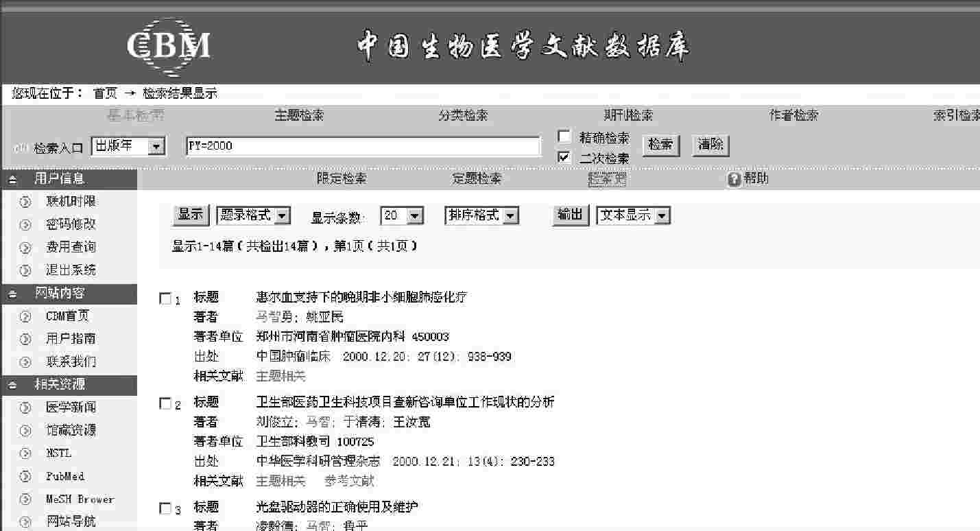Click bullet icon beside 密码修改
The height and width of the screenshot is (531, 980).
click(x=25, y=224)
